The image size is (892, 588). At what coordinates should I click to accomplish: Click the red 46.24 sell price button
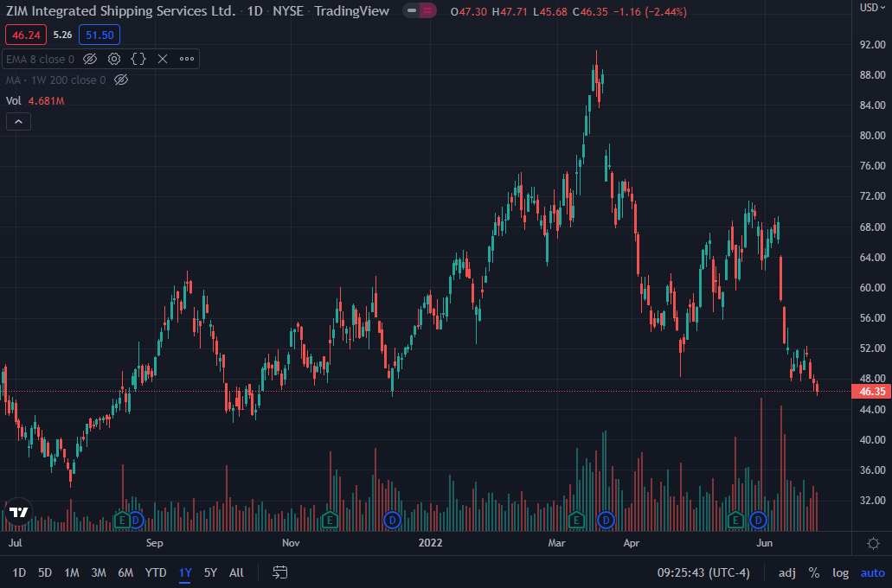coord(26,35)
